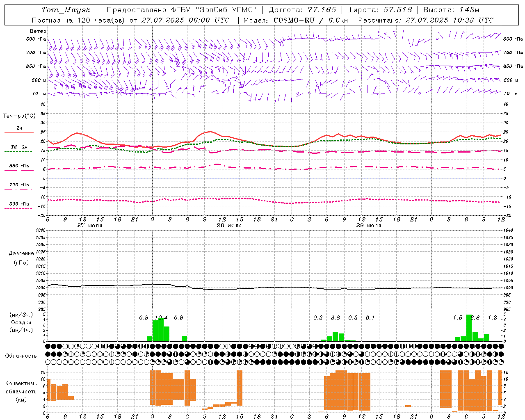The image size is (525, 420).
Task: Click the precipitation total 0.1
Action: [x=370, y=318]
